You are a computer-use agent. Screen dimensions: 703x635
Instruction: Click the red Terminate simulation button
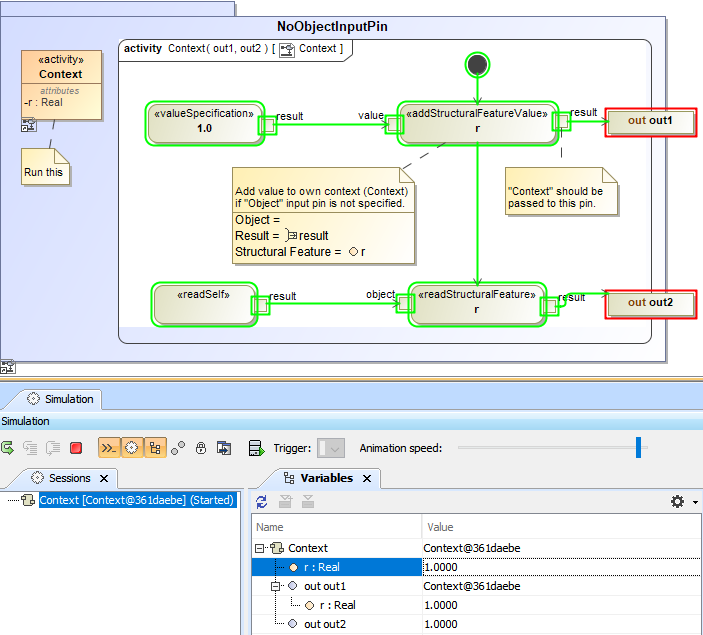coord(76,449)
